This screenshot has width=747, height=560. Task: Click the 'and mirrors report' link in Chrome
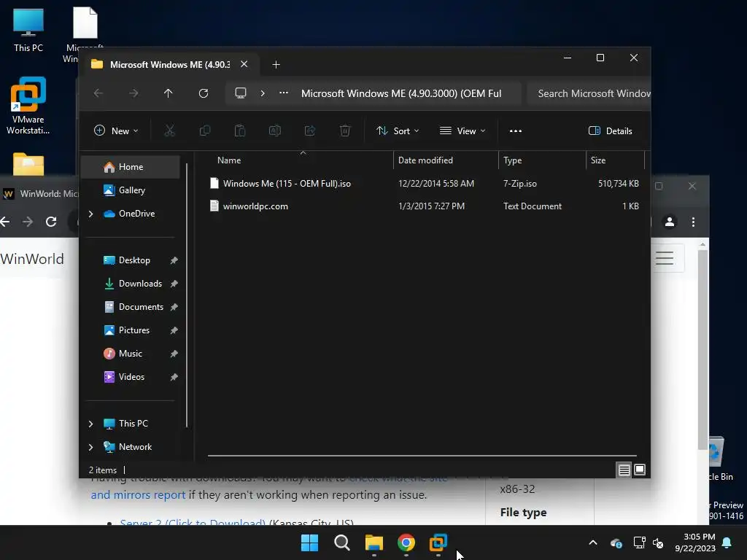click(x=138, y=495)
